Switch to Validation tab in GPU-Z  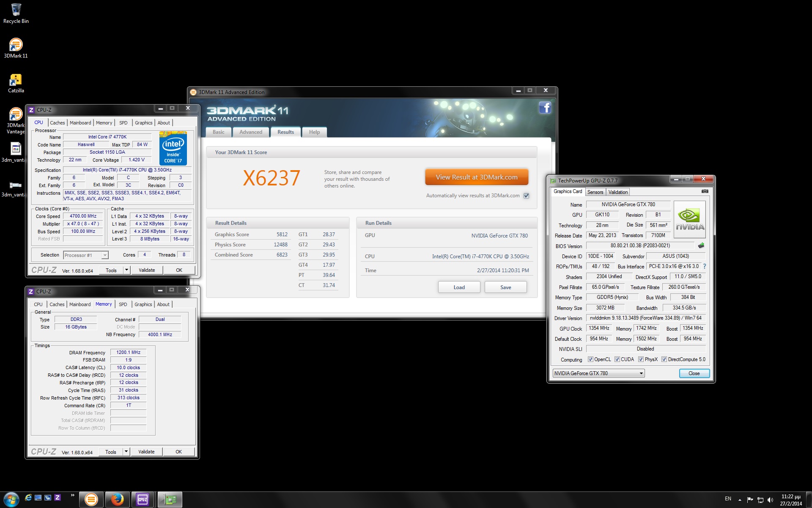pyautogui.click(x=618, y=192)
